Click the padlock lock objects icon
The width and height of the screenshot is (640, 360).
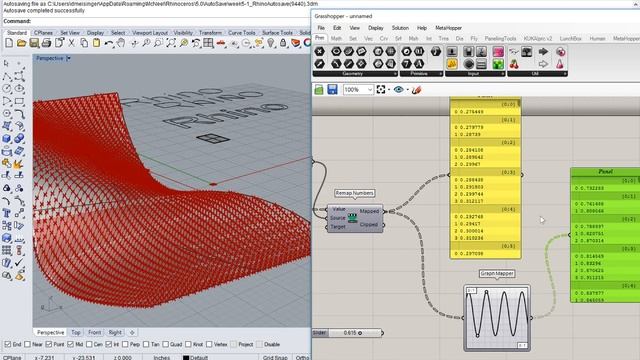pyautogui.click(x=283, y=43)
